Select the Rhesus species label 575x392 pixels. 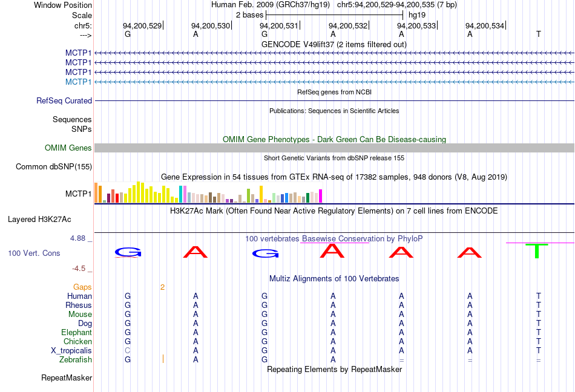[79, 305]
